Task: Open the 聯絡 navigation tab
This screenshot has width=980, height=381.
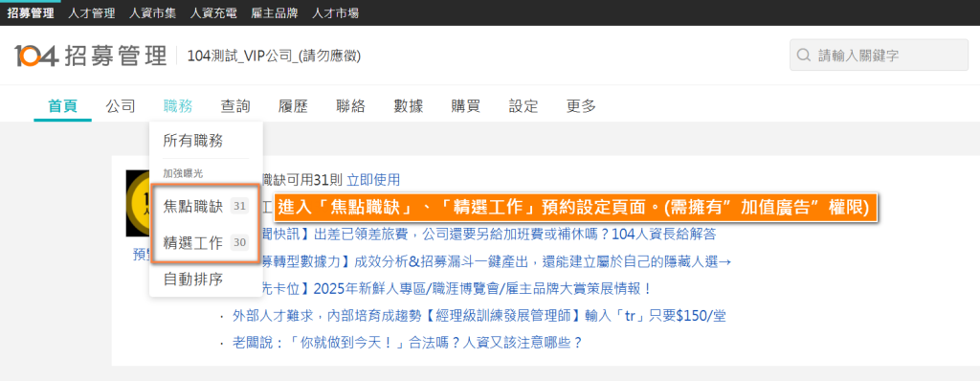Action: pos(350,105)
